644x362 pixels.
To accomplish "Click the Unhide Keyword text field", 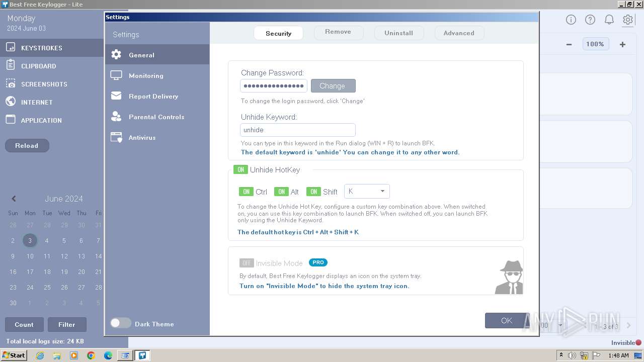I will pos(298,130).
